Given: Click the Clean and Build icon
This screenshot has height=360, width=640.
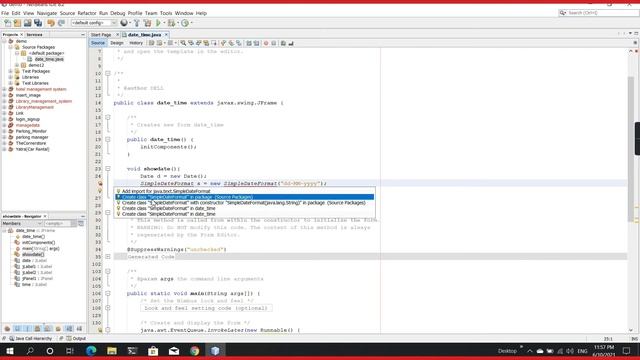Looking at the screenshot, I should coord(147,23).
